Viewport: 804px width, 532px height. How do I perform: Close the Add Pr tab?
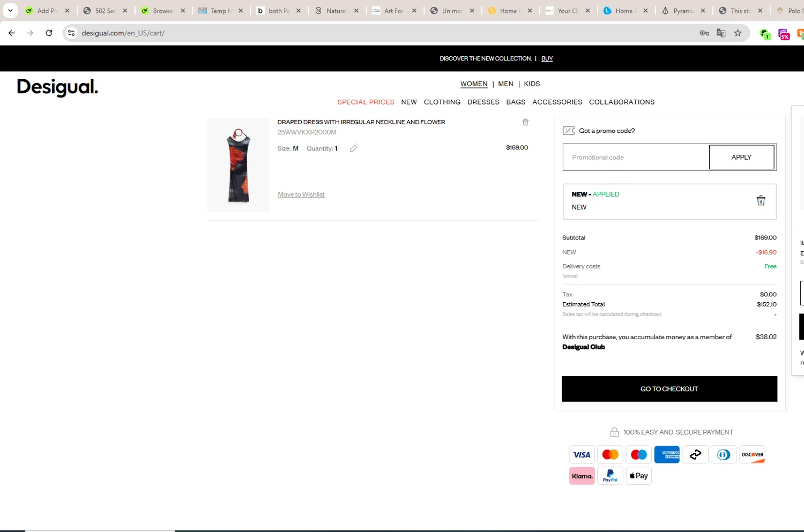click(x=67, y=11)
